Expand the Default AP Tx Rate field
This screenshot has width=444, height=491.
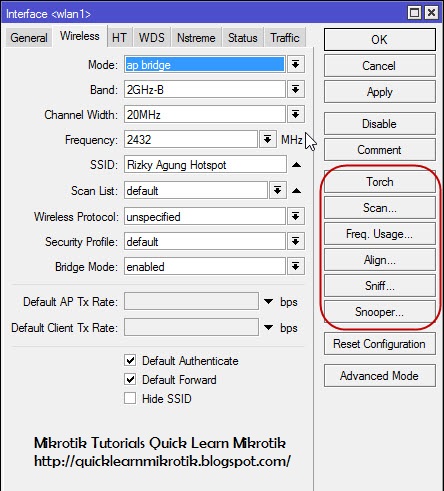[x=268, y=301]
